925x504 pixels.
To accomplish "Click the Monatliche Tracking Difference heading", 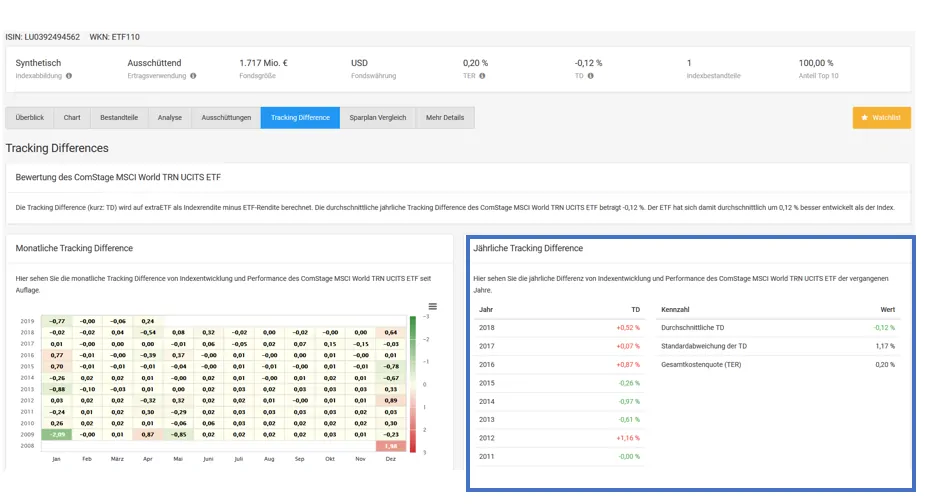I will [x=74, y=248].
